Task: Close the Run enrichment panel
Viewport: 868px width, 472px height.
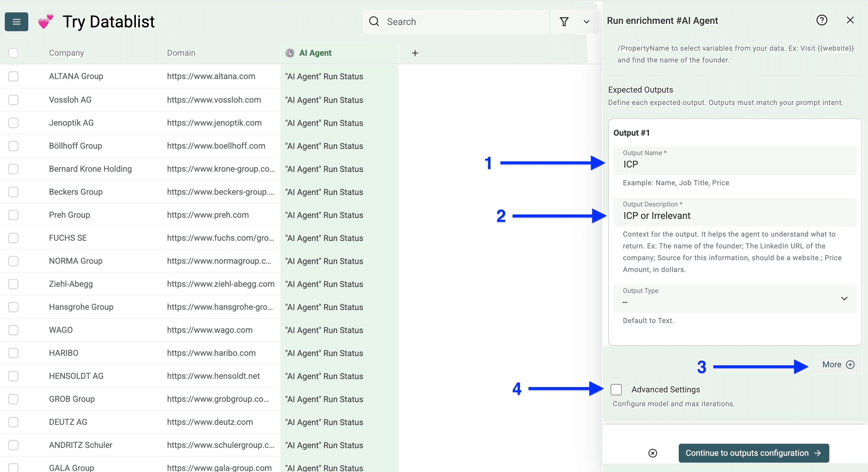Action: coord(850,20)
